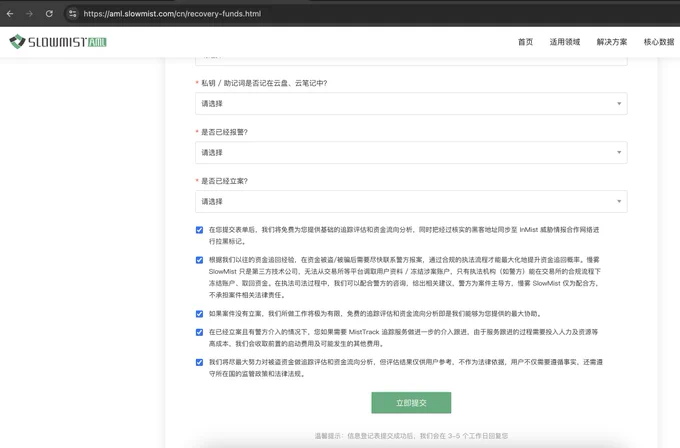The width and height of the screenshot is (680, 448).
Task: Click the 是否已经立案? field label
Action: coord(224,181)
